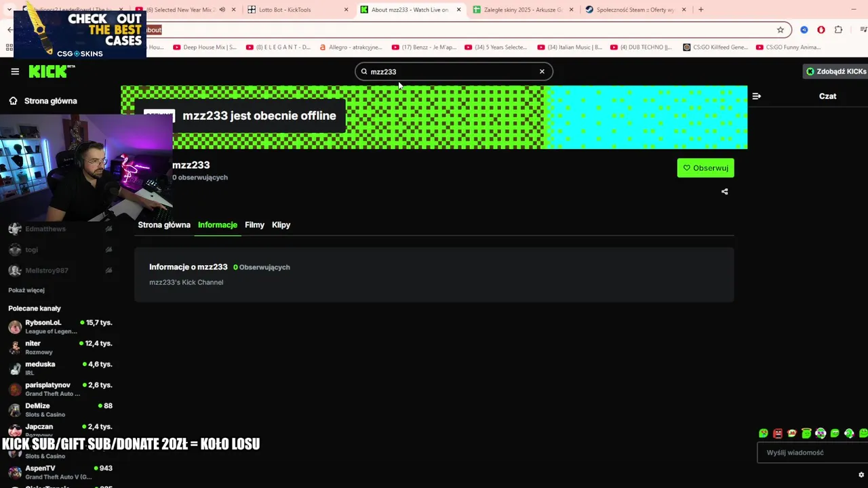Insert the monkey face emote
868x488 pixels.
(x=792, y=434)
